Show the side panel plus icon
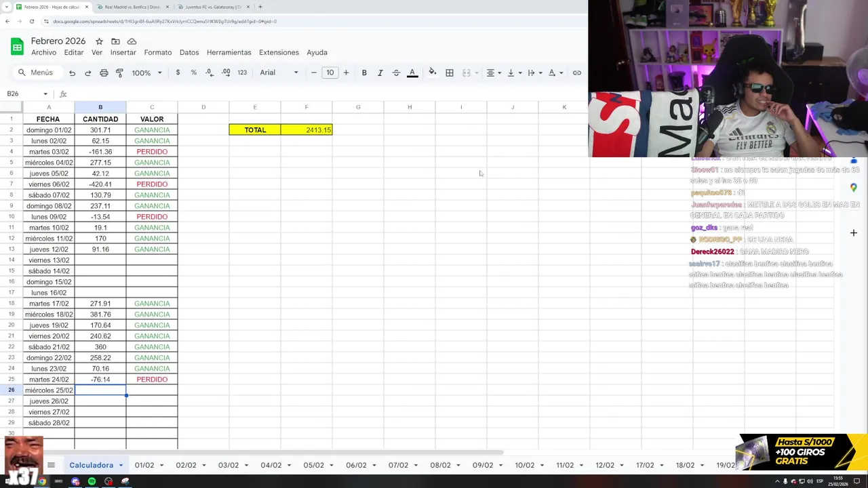 click(854, 232)
